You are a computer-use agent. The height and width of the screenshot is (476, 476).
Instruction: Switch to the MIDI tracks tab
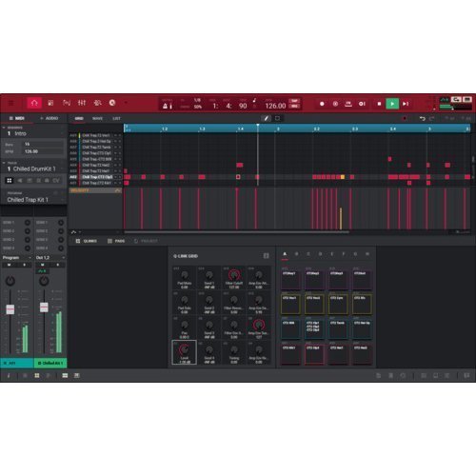coord(17,118)
